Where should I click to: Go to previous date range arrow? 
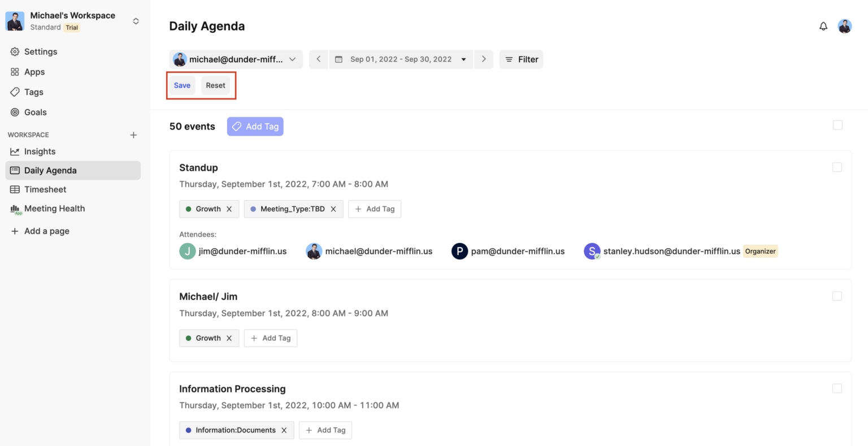pos(318,59)
